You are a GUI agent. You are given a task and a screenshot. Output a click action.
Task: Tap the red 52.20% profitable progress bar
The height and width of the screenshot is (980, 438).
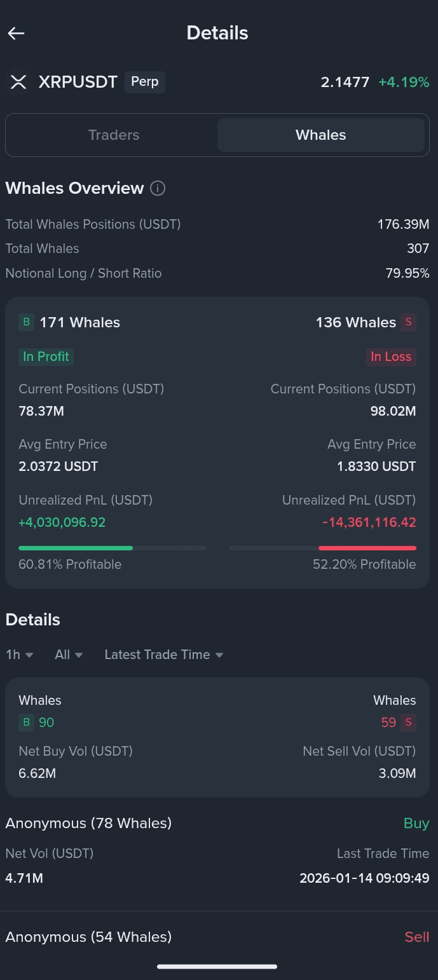pyautogui.click(x=322, y=548)
